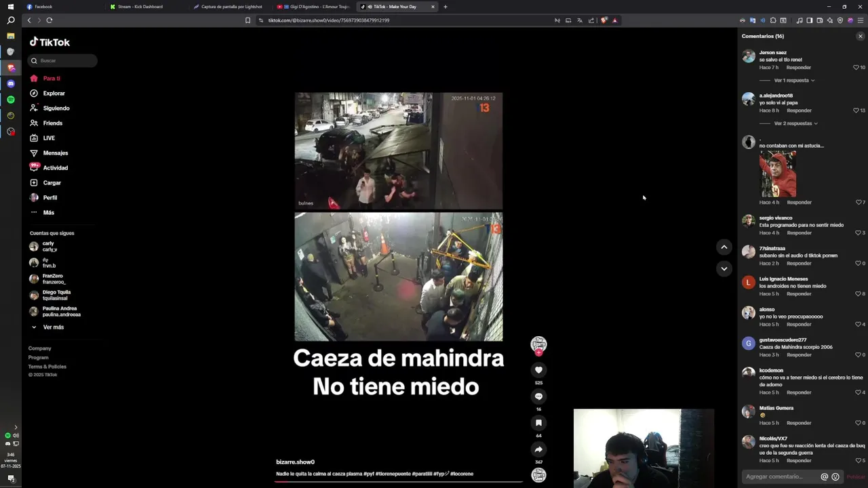
Task: Go back in browser history
Action: coord(29,20)
